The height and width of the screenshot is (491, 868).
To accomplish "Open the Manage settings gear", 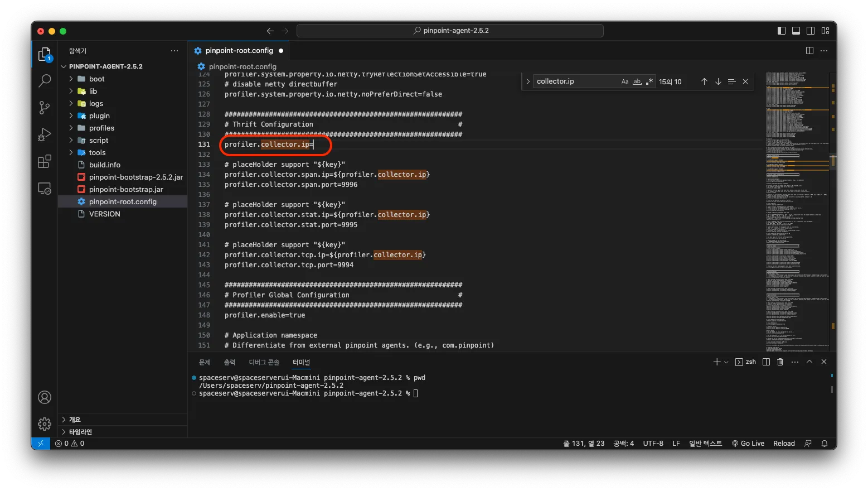I will 45,424.
